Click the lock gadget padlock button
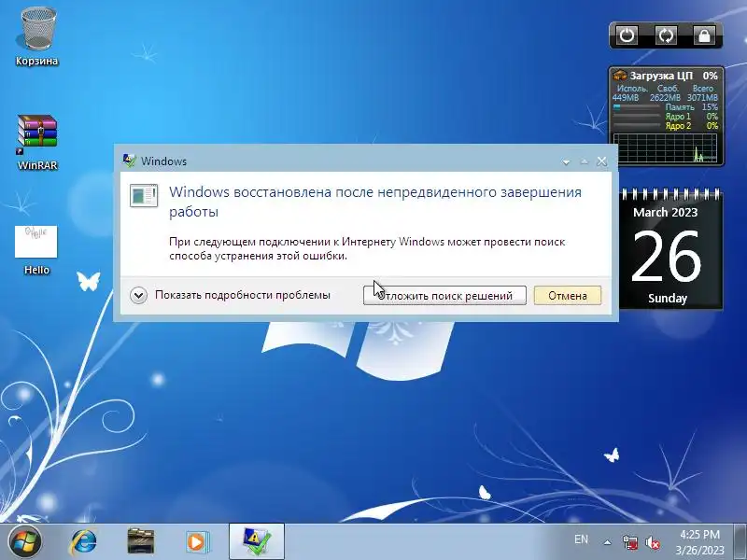Image resolution: width=747 pixels, height=560 pixels. click(704, 35)
